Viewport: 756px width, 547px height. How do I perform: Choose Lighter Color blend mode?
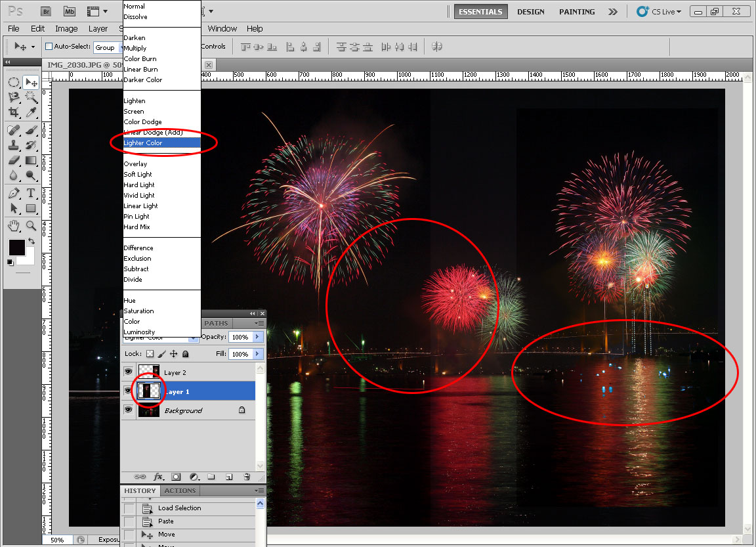[143, 142]
